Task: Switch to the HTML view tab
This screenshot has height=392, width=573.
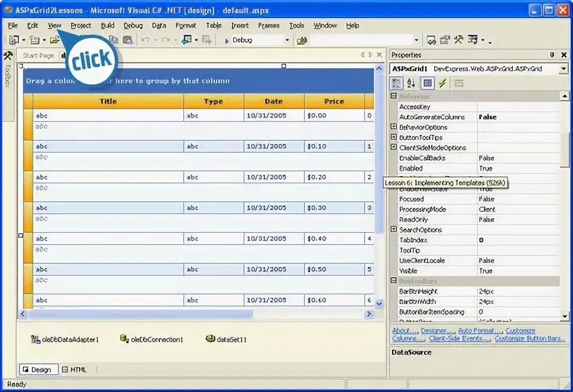Action: (74, 370)
